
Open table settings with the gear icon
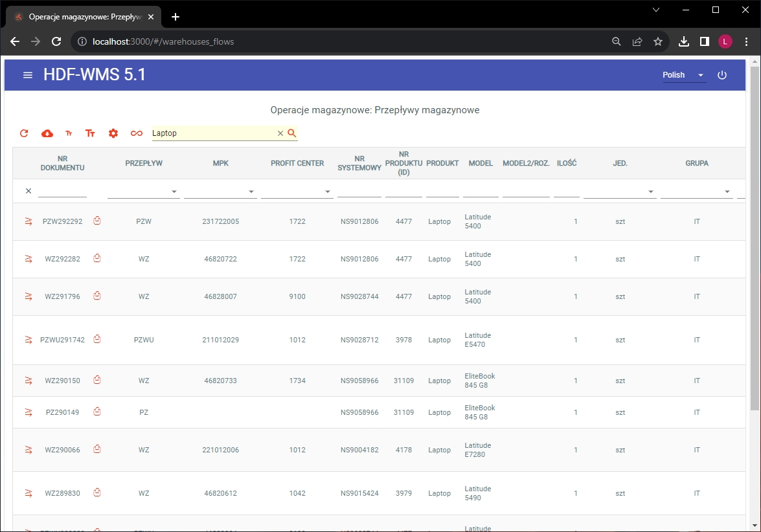pos(113,133)
